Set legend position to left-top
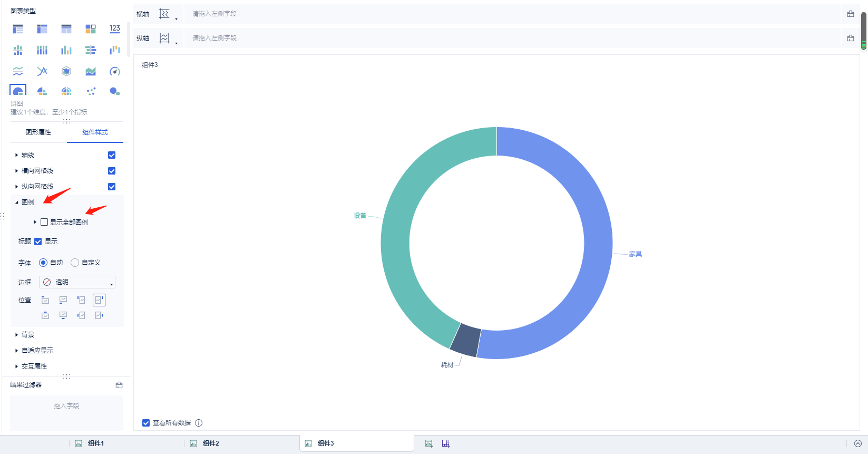 (x=81, y=300)
